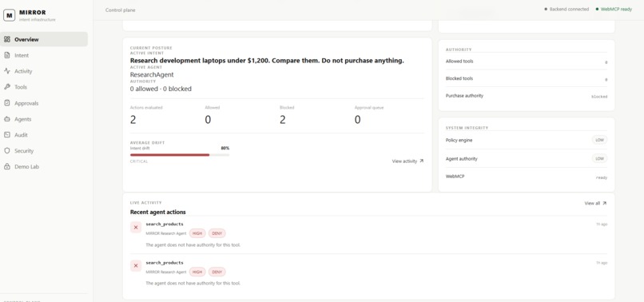Open the Overview page

(44, 39)
